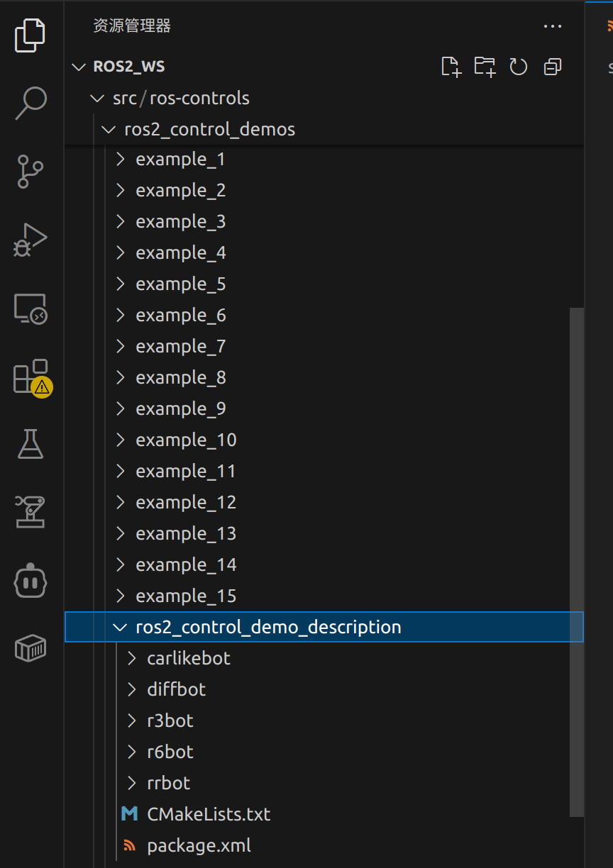Click the New Folder icon

coord(485,67)
